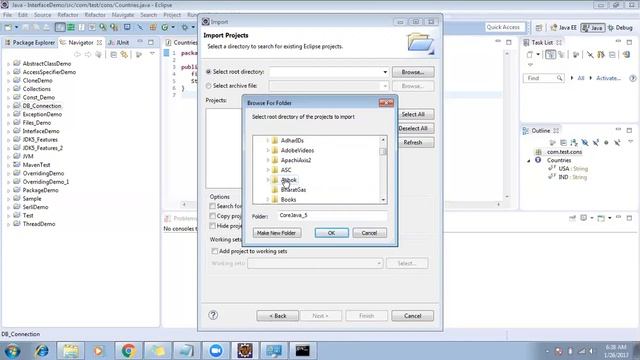The height and width of the screenshot is (360, 640).
Task: Select the 'Select archive file' radio button
Action: point(209,86)
